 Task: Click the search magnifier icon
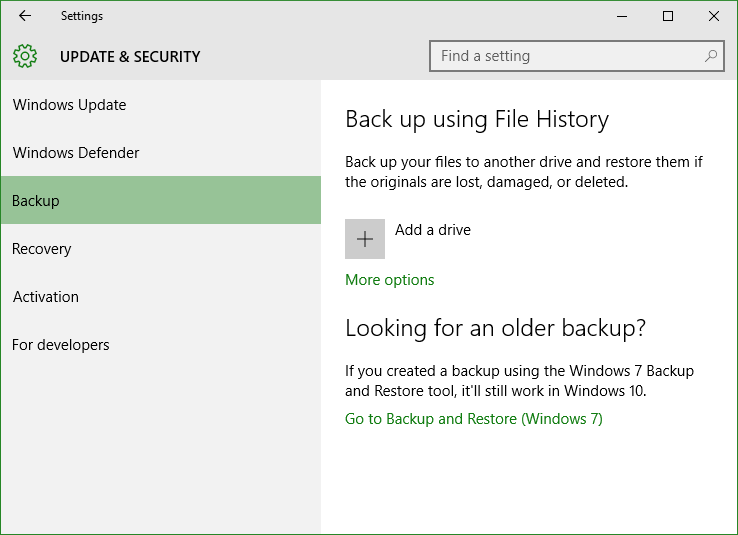[711, 56]
